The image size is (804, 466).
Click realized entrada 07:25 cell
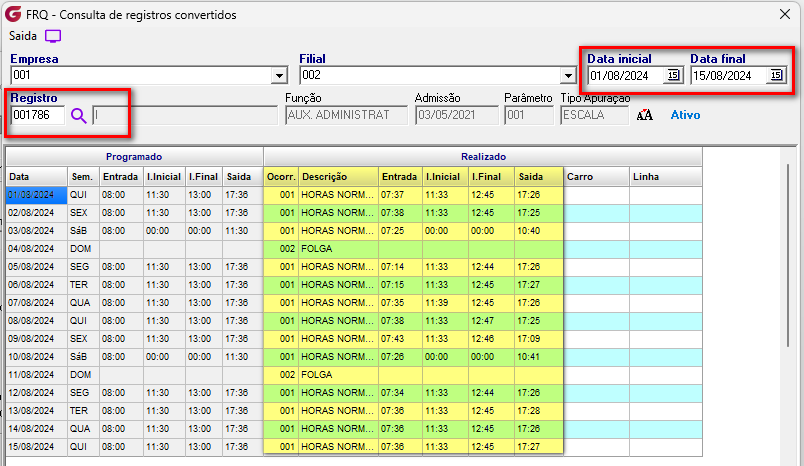coord(400,231)
